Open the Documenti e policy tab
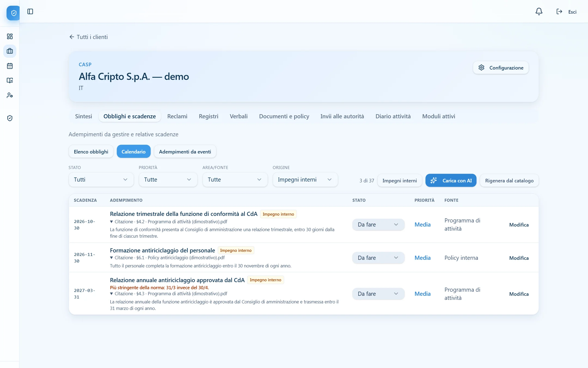The height and width of the screenshot is (368, 588). [x=284, y=116]
